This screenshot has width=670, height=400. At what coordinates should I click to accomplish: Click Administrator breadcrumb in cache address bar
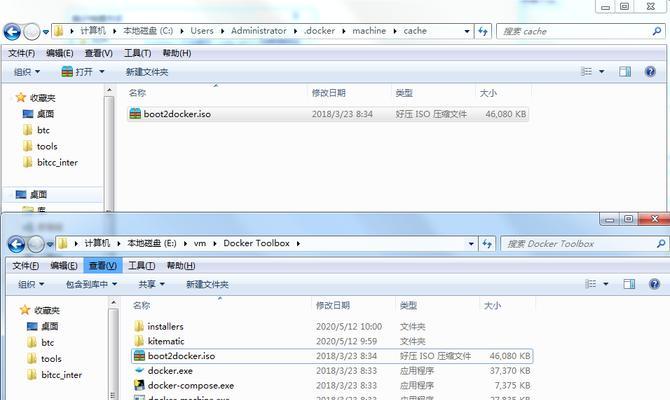tap(259, 31)
